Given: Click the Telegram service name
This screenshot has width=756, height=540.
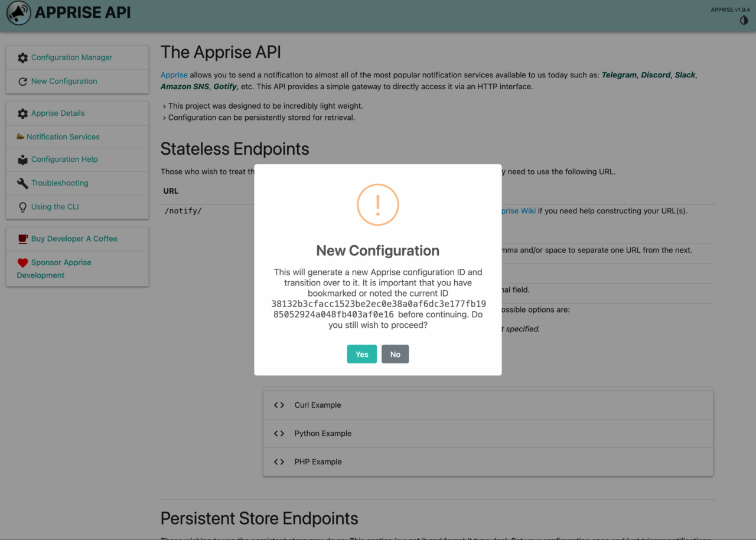Looking at the screenshot, I should coord(619,75).
